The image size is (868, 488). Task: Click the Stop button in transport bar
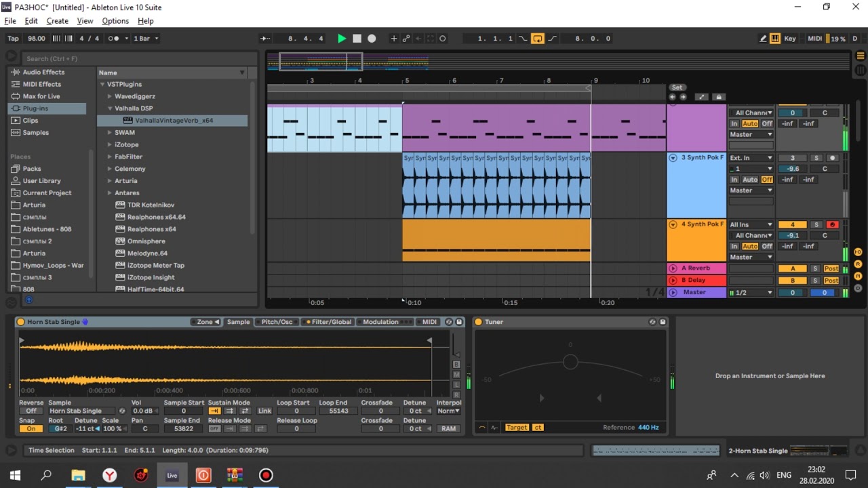point(357,39)
